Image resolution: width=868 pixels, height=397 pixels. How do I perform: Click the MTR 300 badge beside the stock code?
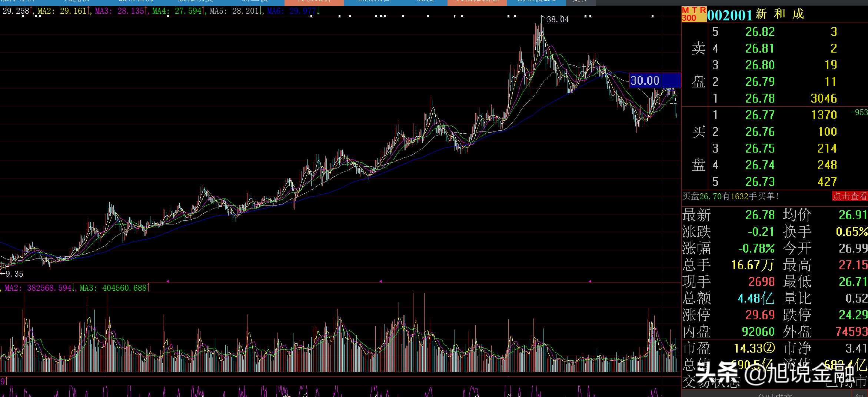tap(694, 14)
